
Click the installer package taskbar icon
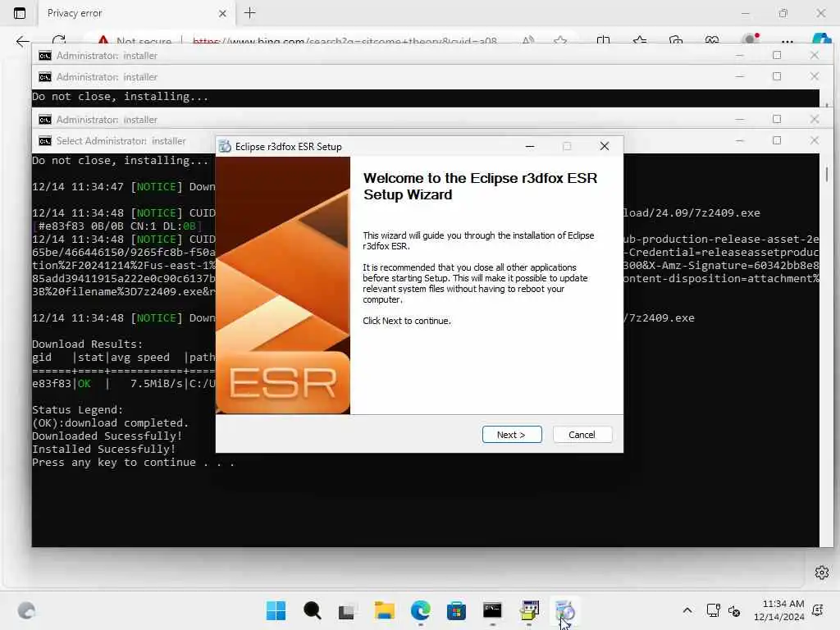click(x=529, y=610)
